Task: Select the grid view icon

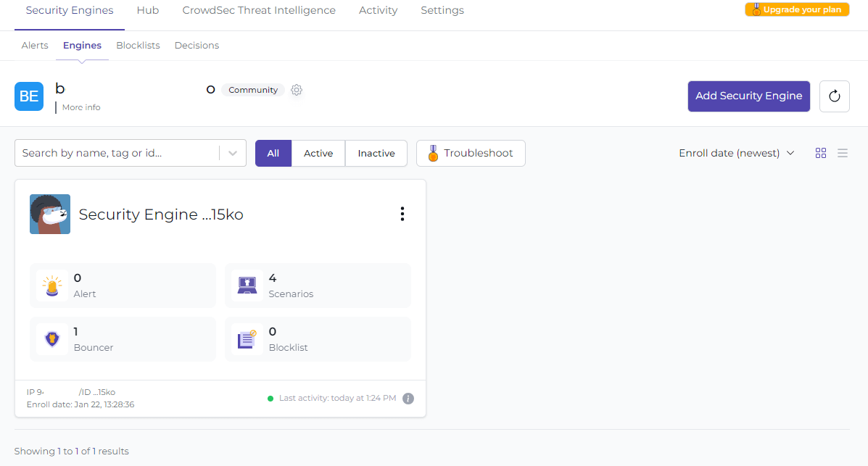Action: coord(821,153)
